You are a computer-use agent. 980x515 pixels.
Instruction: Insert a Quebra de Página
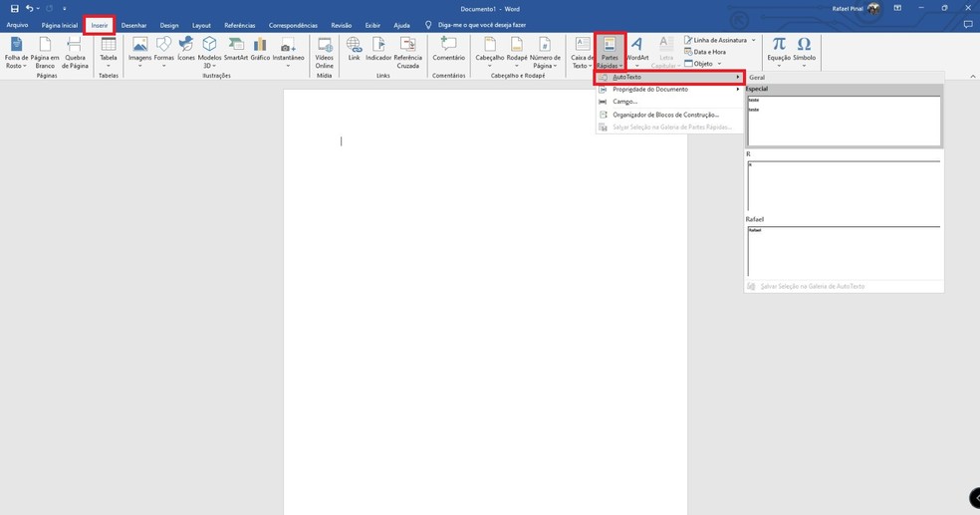click(x=75, y=53)
